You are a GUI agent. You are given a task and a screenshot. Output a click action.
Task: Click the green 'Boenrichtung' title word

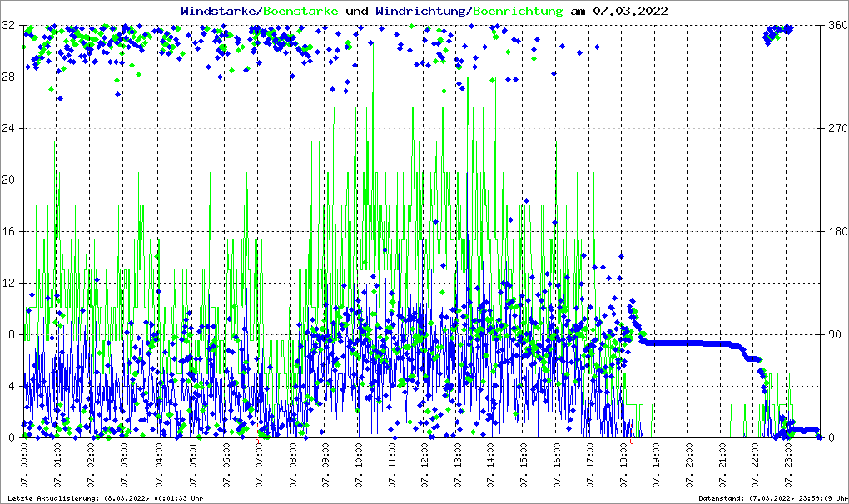pos(518,12)
